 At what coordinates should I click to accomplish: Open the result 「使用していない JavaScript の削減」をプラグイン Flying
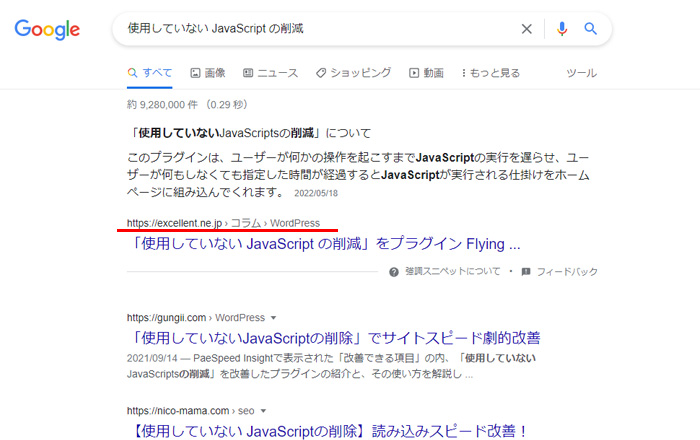324,244
